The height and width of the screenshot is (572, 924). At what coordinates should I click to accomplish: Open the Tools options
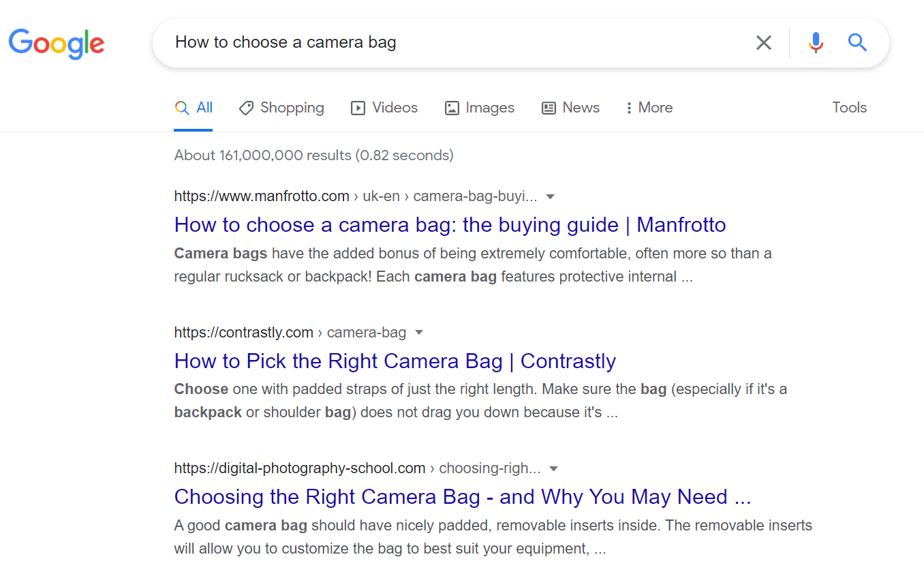[849, 108]
